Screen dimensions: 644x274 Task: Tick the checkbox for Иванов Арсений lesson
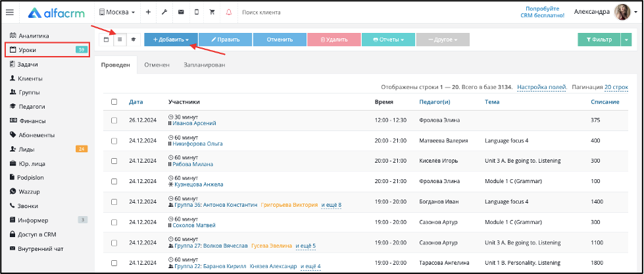(114, 121)
